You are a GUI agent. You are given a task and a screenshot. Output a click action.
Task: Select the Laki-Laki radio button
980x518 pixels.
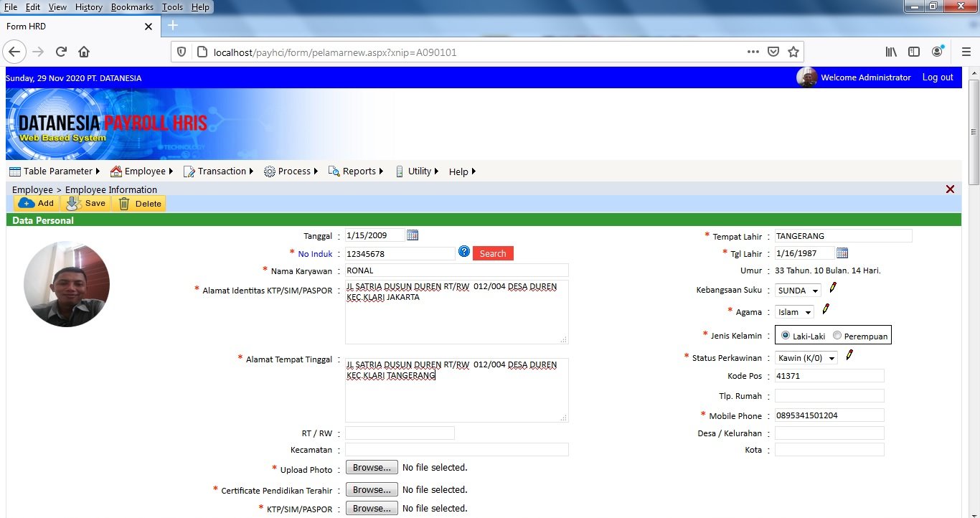tap(786, 335)
